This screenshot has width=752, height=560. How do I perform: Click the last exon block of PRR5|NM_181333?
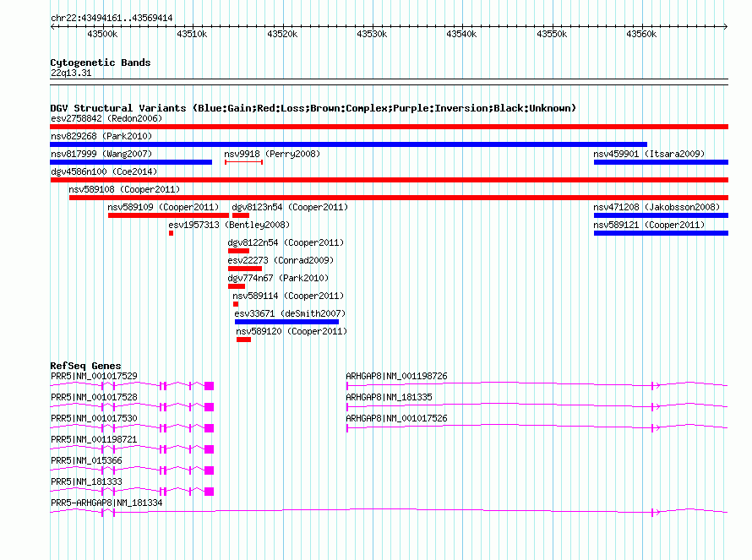click(209, 492)
